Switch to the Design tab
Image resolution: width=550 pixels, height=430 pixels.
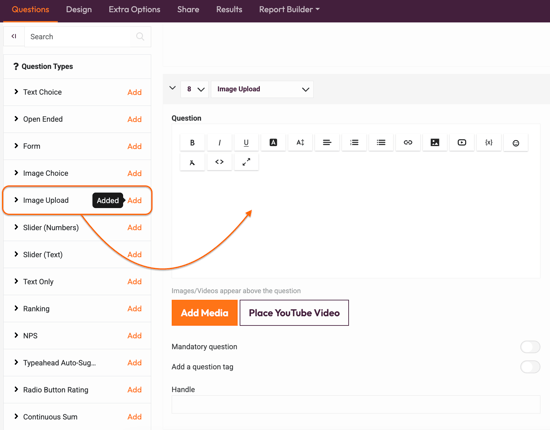tap(79, 9)
